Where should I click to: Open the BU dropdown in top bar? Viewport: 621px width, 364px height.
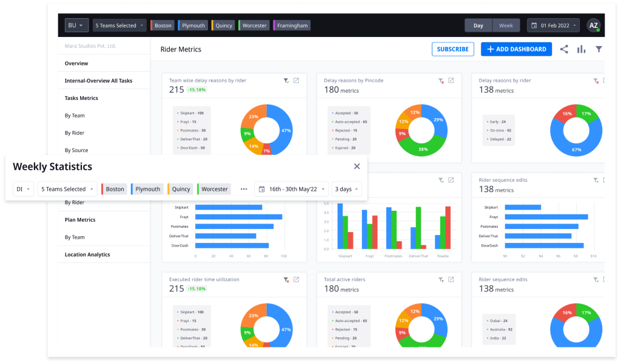pos(76,25)
